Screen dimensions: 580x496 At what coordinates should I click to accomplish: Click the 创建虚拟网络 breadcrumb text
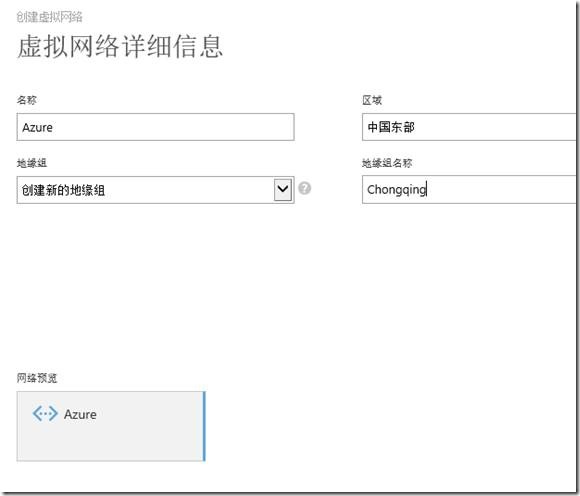click(50, 17)
